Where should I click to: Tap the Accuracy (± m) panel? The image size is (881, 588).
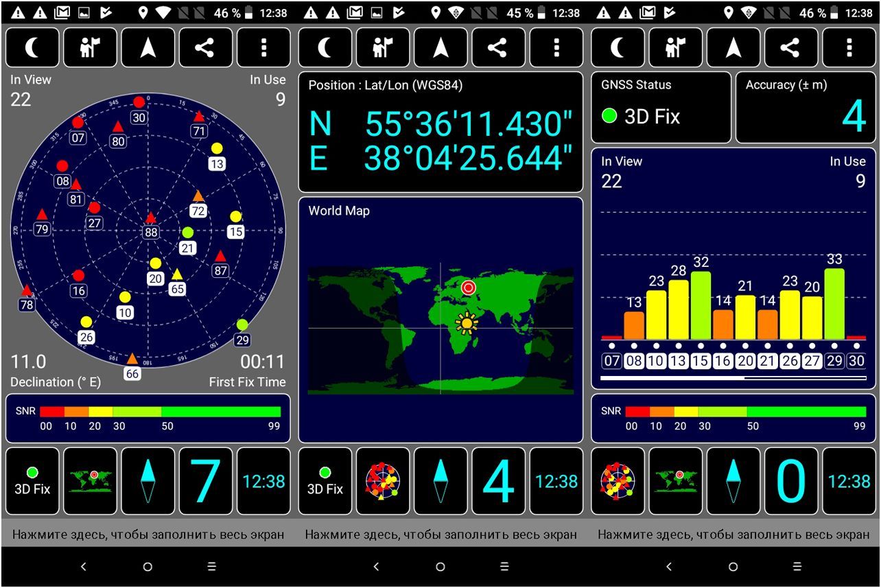(806, 108)
